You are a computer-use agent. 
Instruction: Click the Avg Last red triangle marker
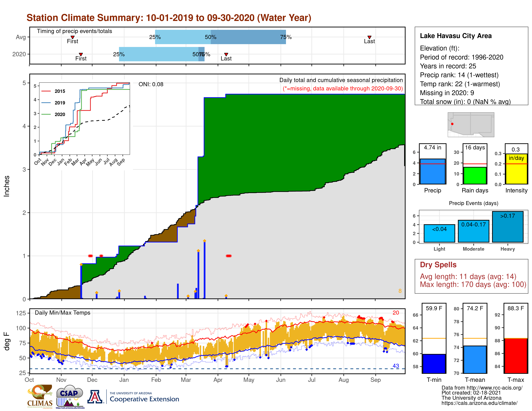click(x=369, y=37)
